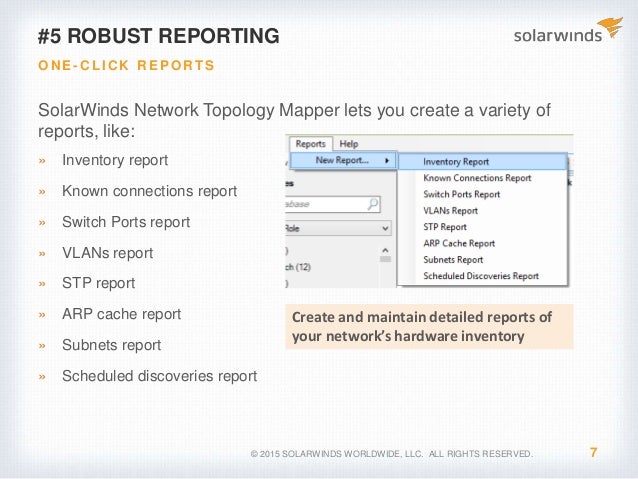Choose Subnets Report from the submenu

click(482, 260)
